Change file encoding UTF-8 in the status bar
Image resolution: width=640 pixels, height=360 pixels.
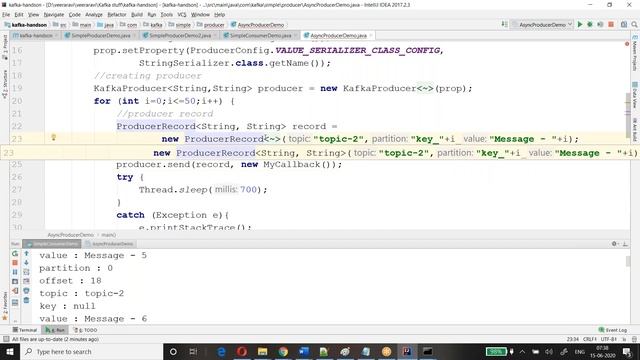608,339
